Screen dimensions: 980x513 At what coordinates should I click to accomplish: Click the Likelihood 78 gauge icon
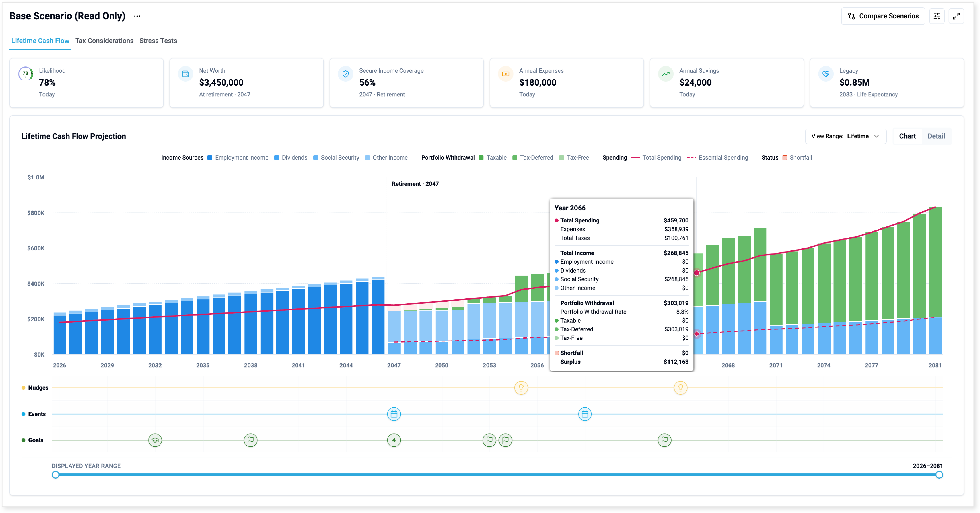pos(25,74)
